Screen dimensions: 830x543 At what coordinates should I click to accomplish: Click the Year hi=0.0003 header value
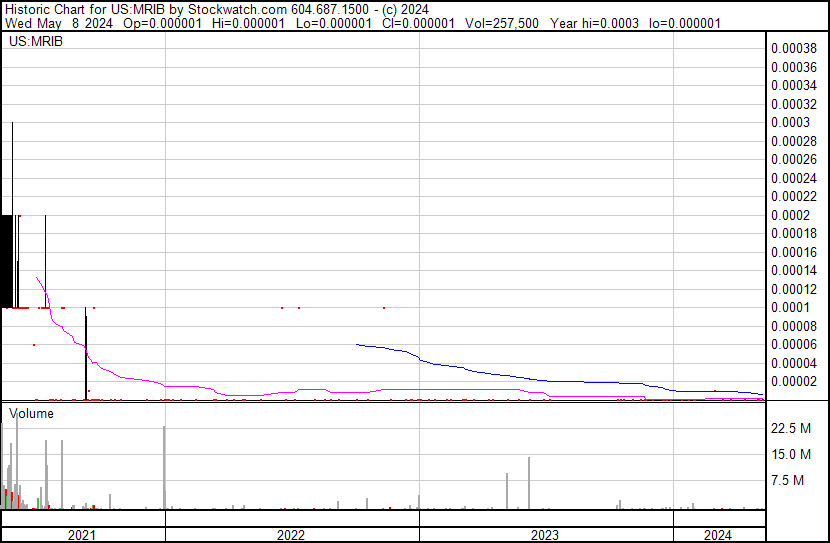tap(596, 22)
